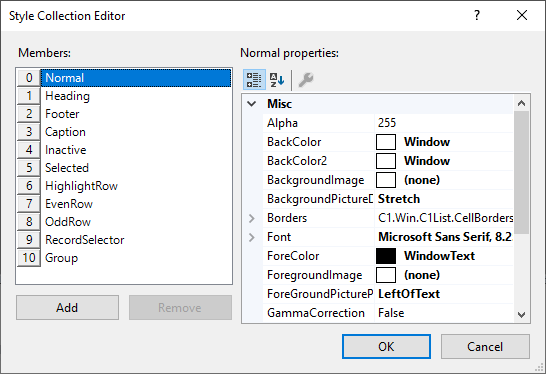Click the BackColor property name
The height and width of the screenshot is (374, 546).
coord(294,142)
